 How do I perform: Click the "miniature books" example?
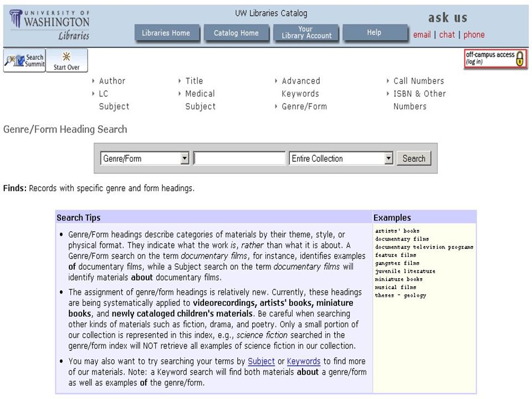point(399,279)
